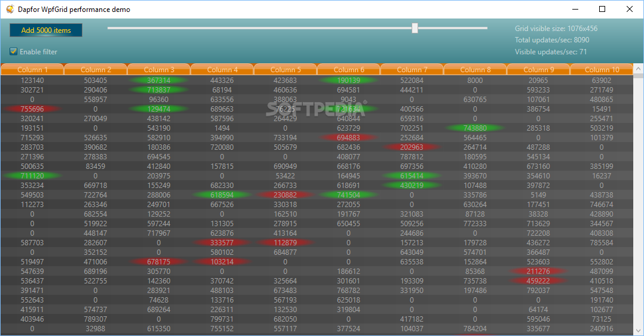The image size is (644, 336).
Task: Sort by Column 4 header
Action: pos(222,70)
